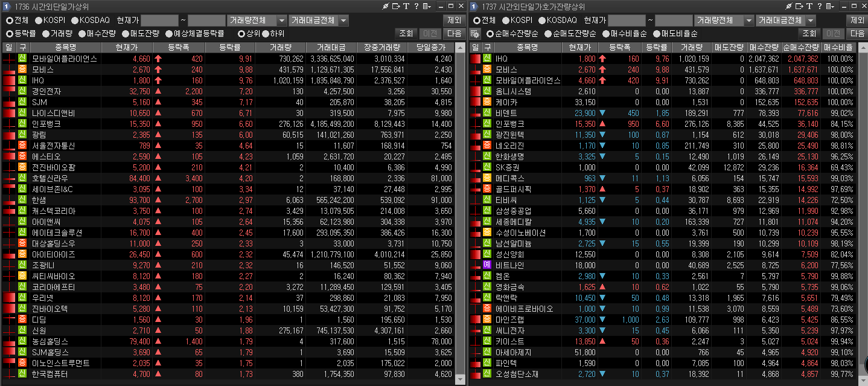Screen dimensions: 868x386
Task: Sort by 장중거래량 column header
Action: pyautogui.click(x=381, y=47)
